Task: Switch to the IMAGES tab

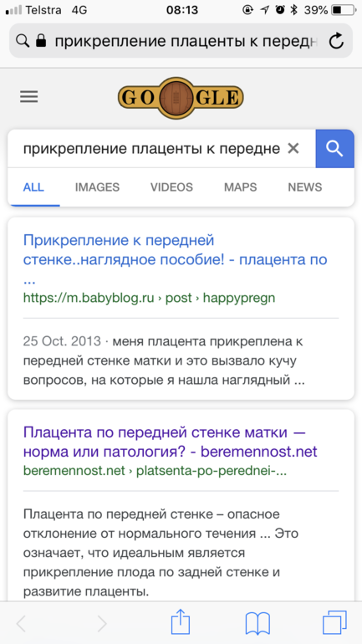Action: pos(97,187)
